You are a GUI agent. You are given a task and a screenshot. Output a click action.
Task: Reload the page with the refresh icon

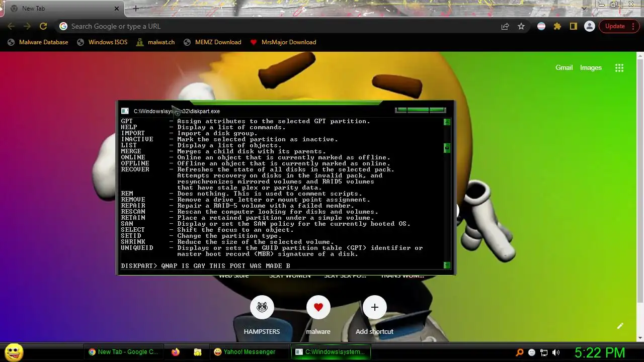pos(43,26)
